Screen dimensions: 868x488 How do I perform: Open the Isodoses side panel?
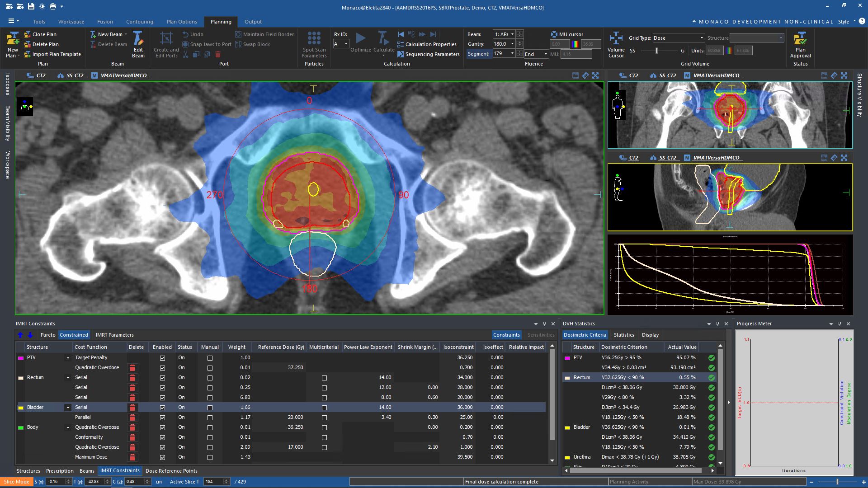[x=8, y=84]
